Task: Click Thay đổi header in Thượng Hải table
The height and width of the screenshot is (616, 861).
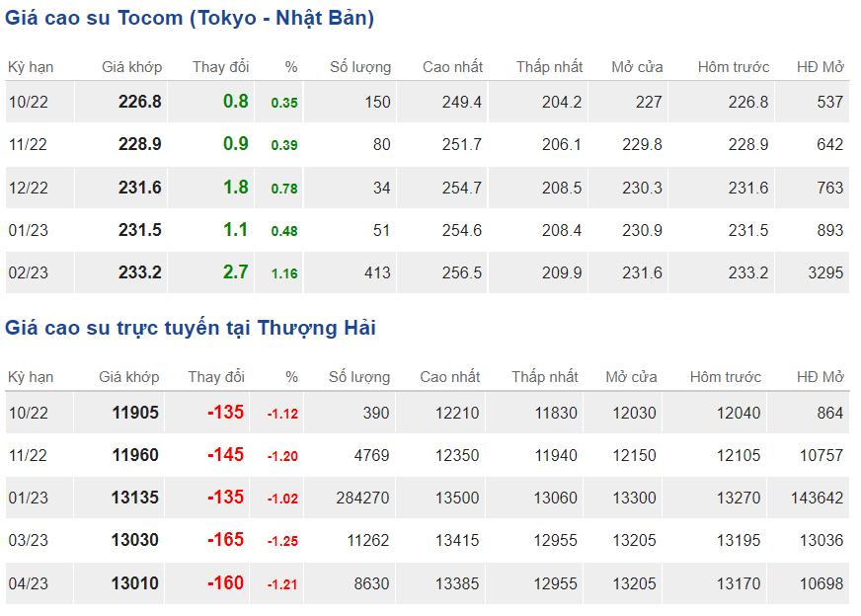Action: pyautogui.click(x=216, y=377)
